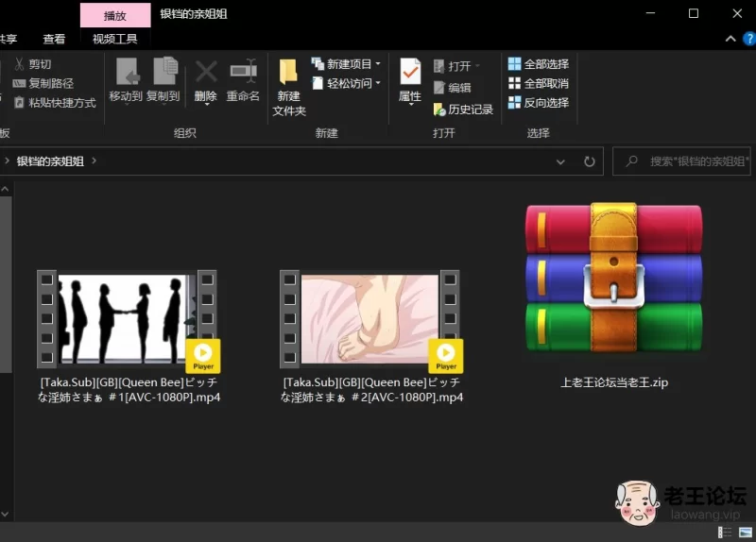Open the View (查看) ribbon tab
The height and width of the screenshot is (542, 756).
pos(54,39)
